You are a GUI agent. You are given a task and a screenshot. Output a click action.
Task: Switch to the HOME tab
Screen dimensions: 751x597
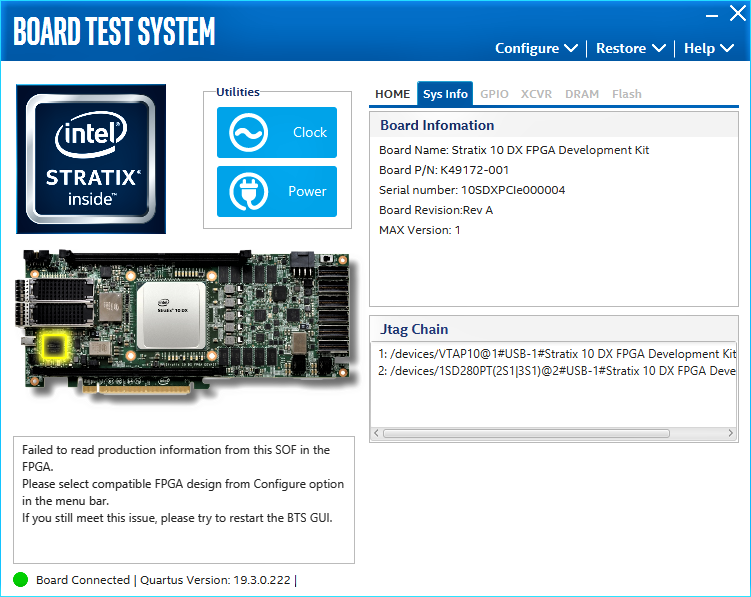click(392, 94)
